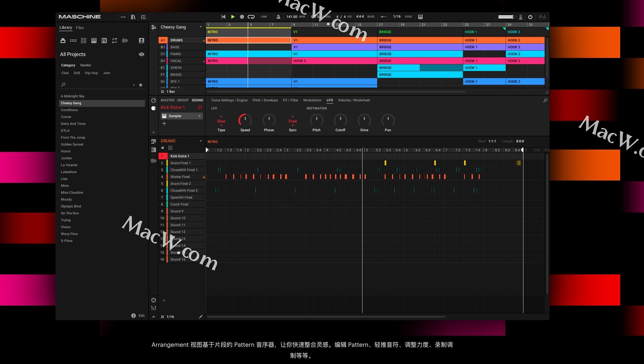Select the Category filter tab

68,65
